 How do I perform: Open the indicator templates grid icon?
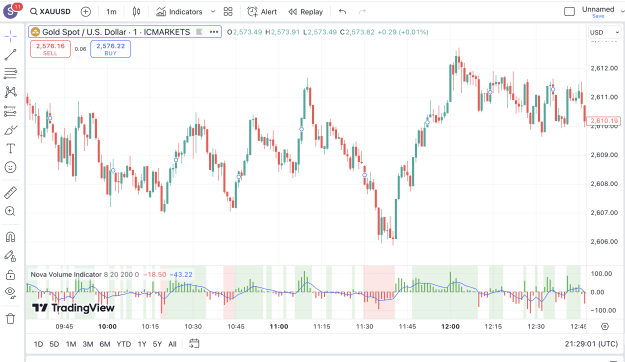[228, 12]
